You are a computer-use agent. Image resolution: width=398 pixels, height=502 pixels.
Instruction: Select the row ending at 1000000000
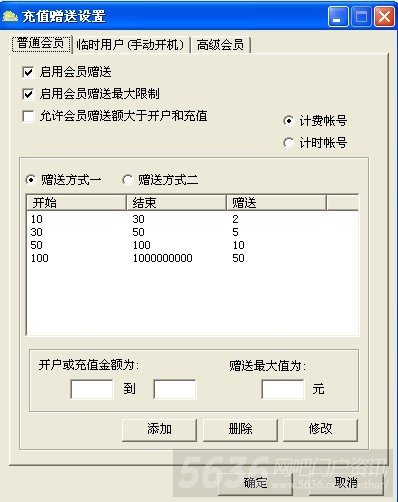tap(192, 258)
